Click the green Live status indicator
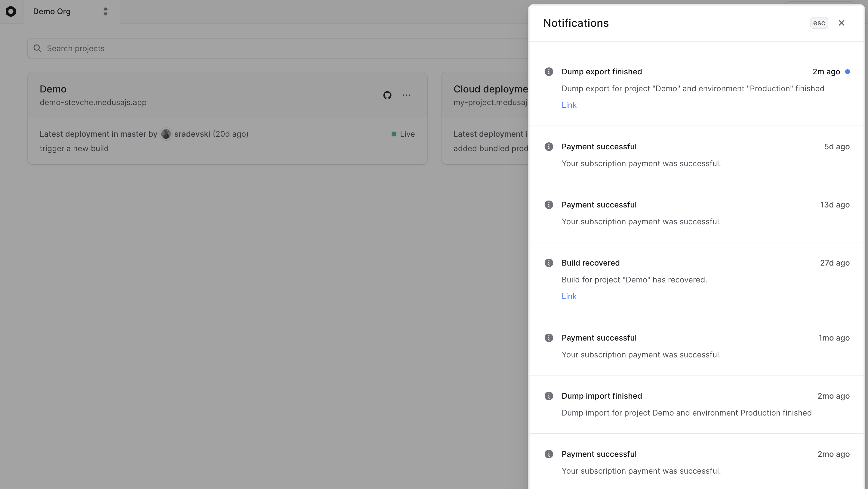 point(394,134)
